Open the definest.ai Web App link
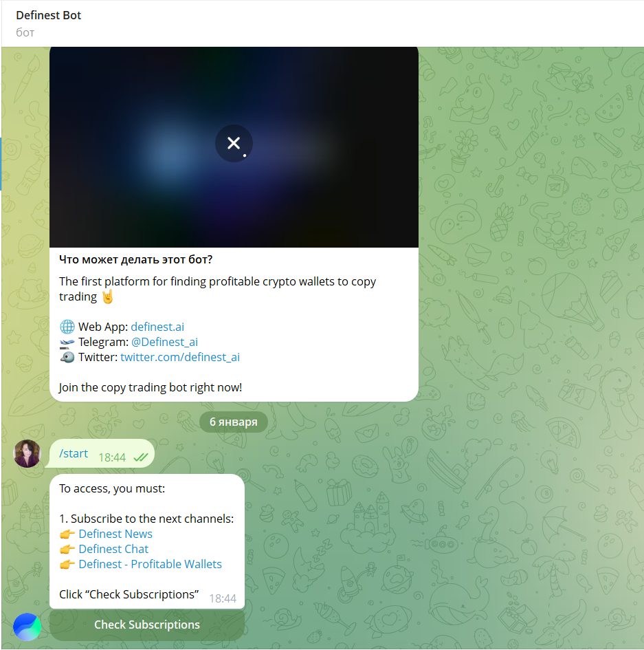This screenshot has height=650, width=644. [x=157, y=327]
